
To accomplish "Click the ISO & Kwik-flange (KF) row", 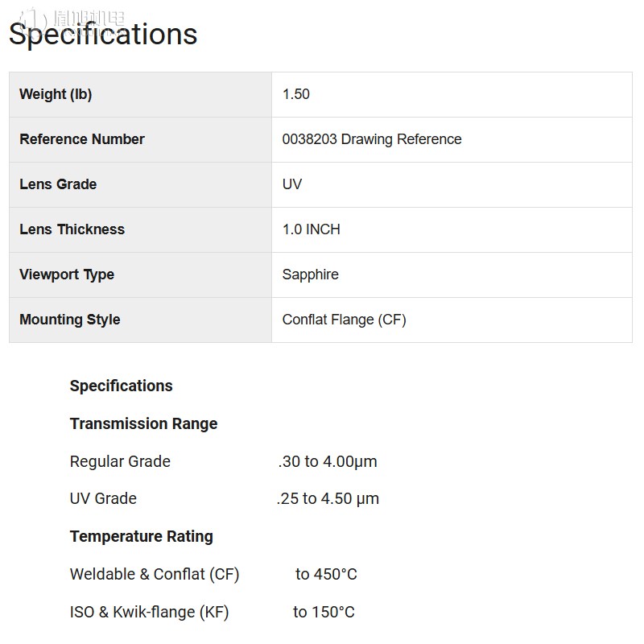I will 213,612.
